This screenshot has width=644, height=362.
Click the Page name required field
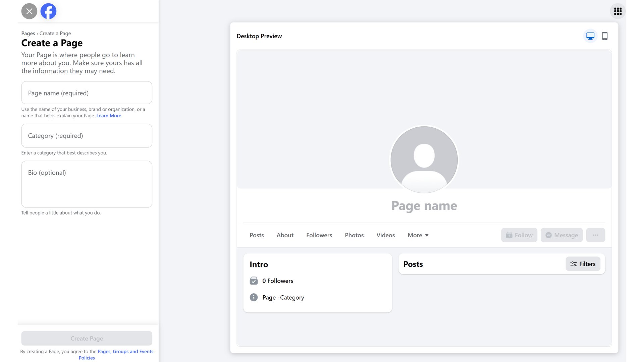[87, 93]
